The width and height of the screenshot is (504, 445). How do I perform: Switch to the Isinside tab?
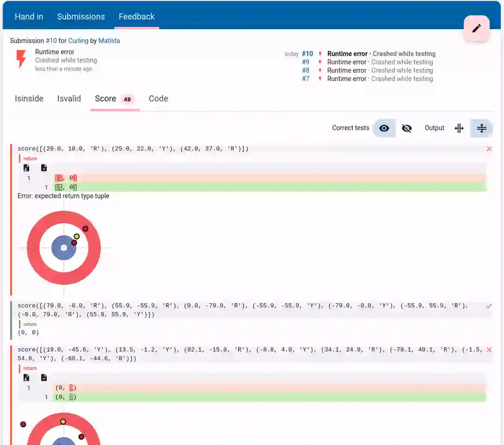[x=29, y=98]
